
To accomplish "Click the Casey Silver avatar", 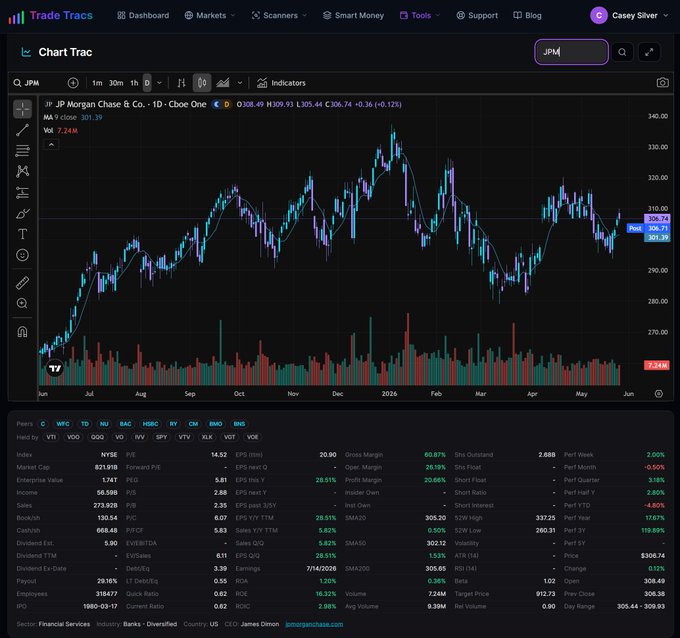I will 599,16.
